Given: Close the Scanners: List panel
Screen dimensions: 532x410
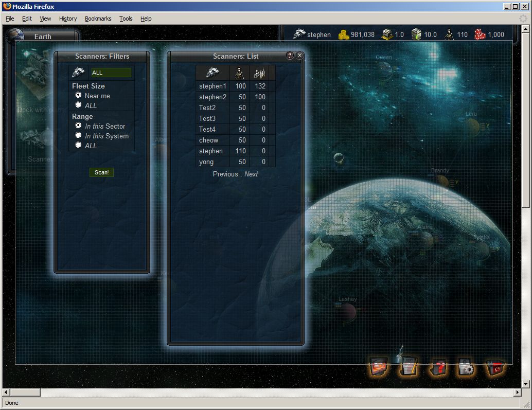Looking at the screenshot, I should point(299,56).
